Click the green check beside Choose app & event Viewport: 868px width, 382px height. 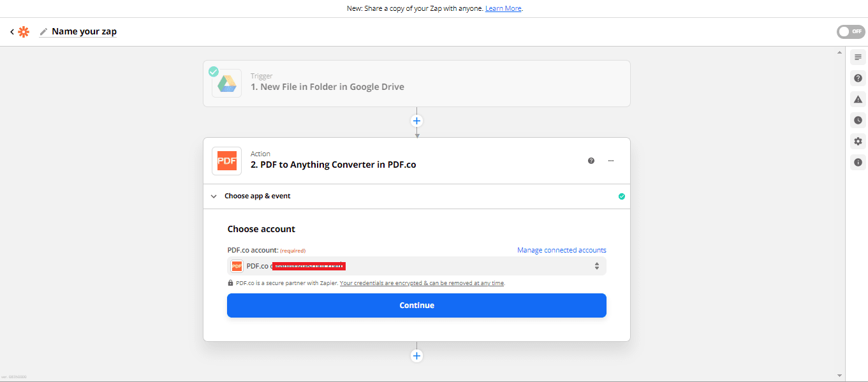pos(622,196)
